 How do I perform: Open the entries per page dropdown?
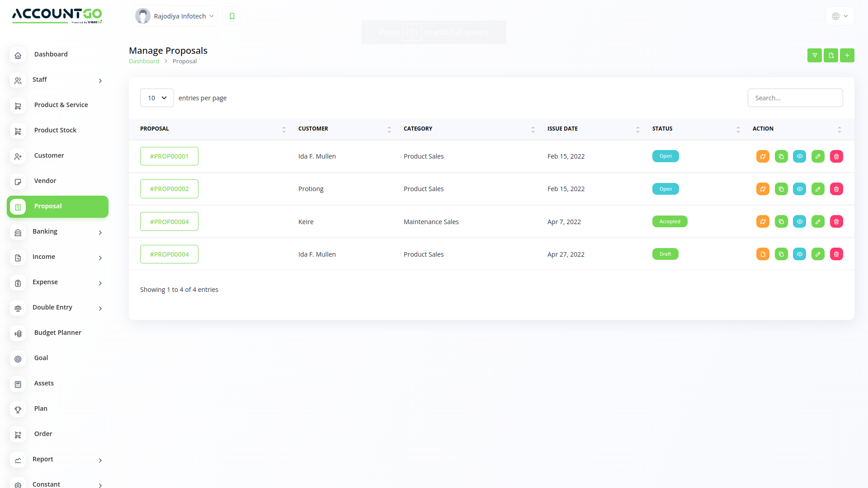tap(156, 98)
